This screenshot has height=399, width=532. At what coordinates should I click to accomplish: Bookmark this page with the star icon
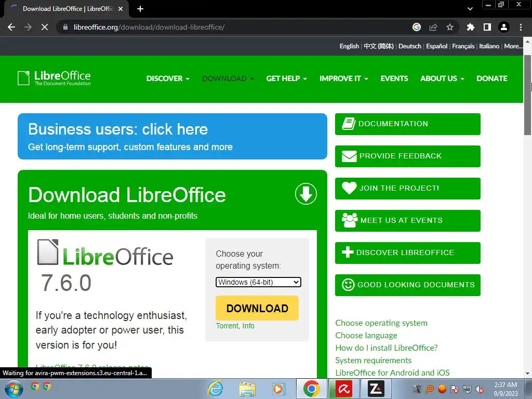(x=450, y=27)
